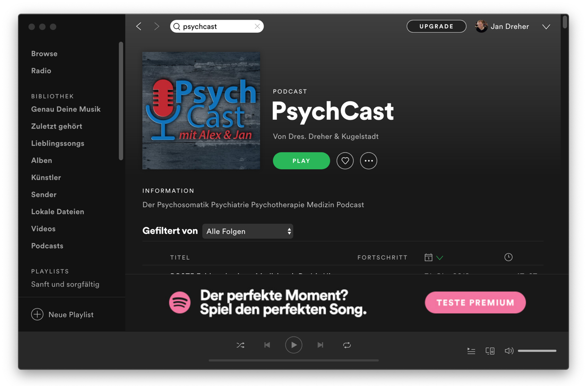This screenshot has height=392, width=587.
Task: Toggle shuffle playback mode
Action: pos(240,345)
